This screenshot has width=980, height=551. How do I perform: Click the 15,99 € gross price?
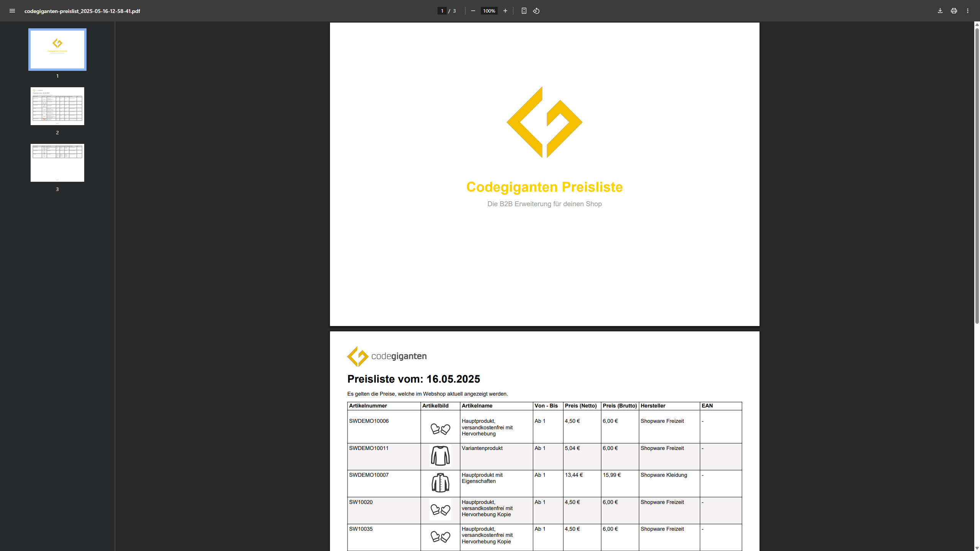tap(611, 475)
